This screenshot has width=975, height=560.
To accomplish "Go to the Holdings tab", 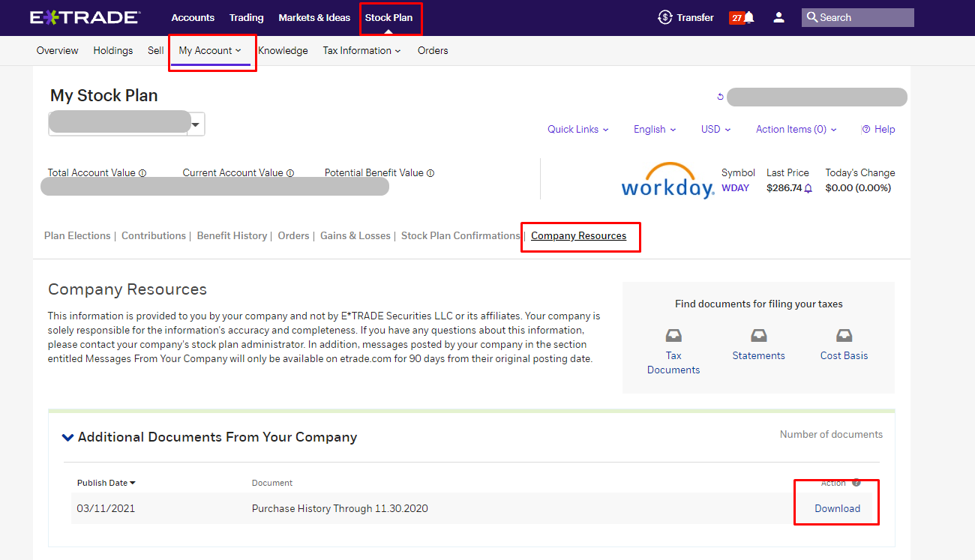I will 113,51.
